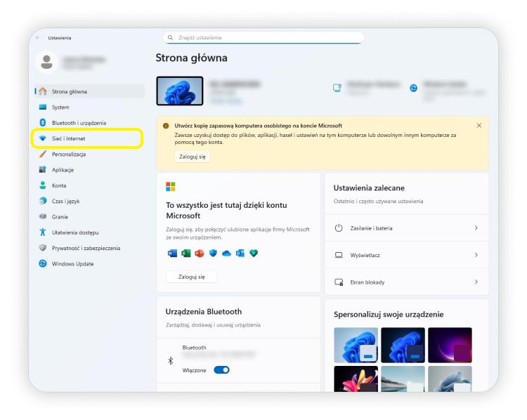Open Bluetooth i urządzenia in sidebar
The height and width of the screenshot is (420, 527).
pyautogui.click(x=89, y=123)
